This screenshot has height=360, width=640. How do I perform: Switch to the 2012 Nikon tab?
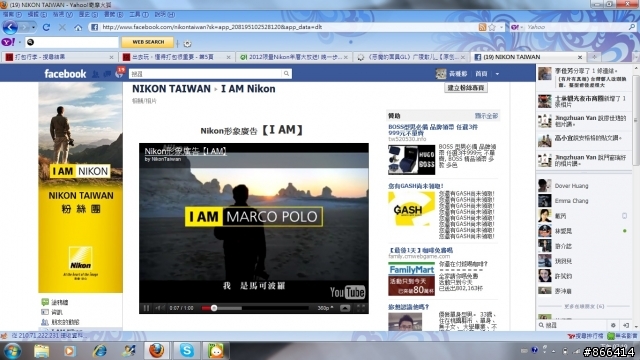click(x=293, y=57)
